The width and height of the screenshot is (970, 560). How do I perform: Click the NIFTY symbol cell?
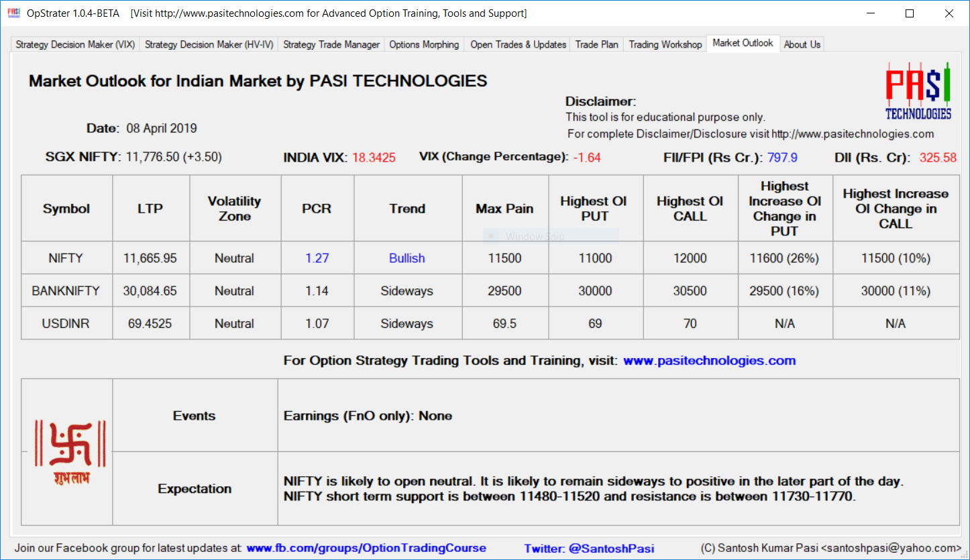point(66,258)
